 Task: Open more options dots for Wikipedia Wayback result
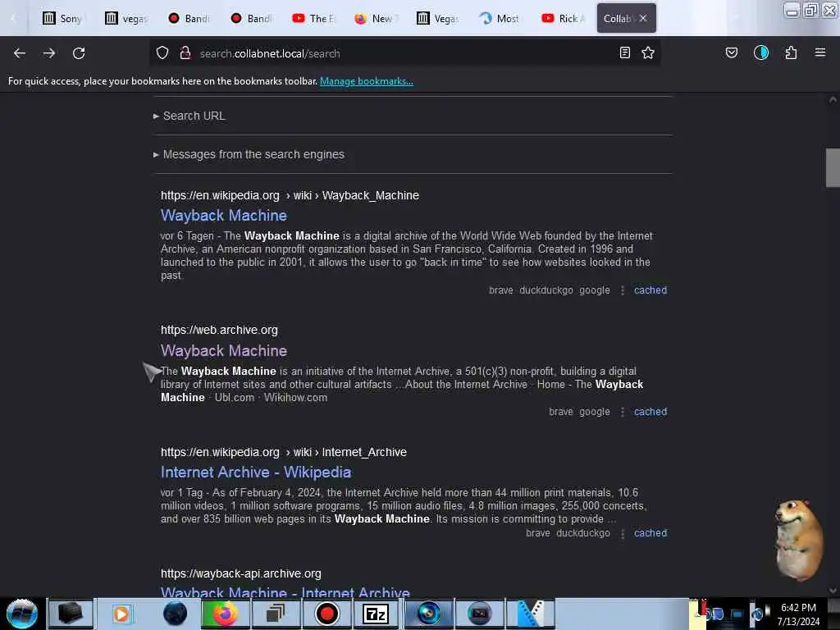coord(622,290)
